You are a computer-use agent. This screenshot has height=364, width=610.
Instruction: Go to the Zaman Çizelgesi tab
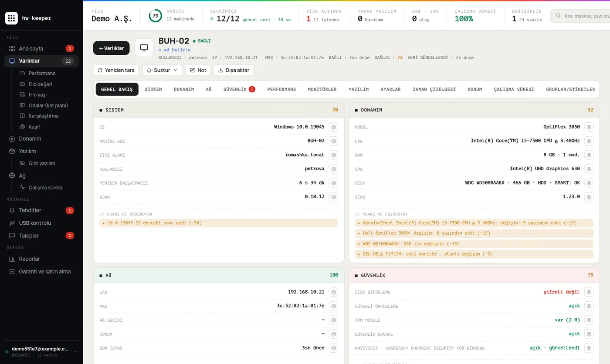pyautogui.click(x=434, y=89)
